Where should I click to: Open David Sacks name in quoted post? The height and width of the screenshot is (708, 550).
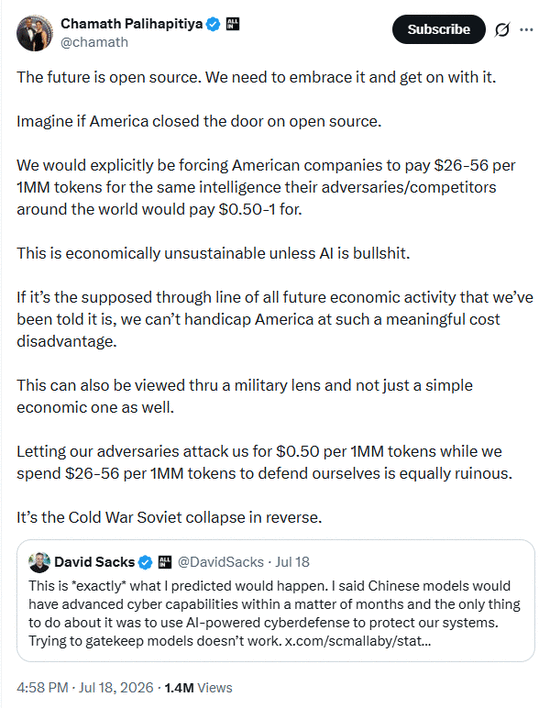(94, 562)
